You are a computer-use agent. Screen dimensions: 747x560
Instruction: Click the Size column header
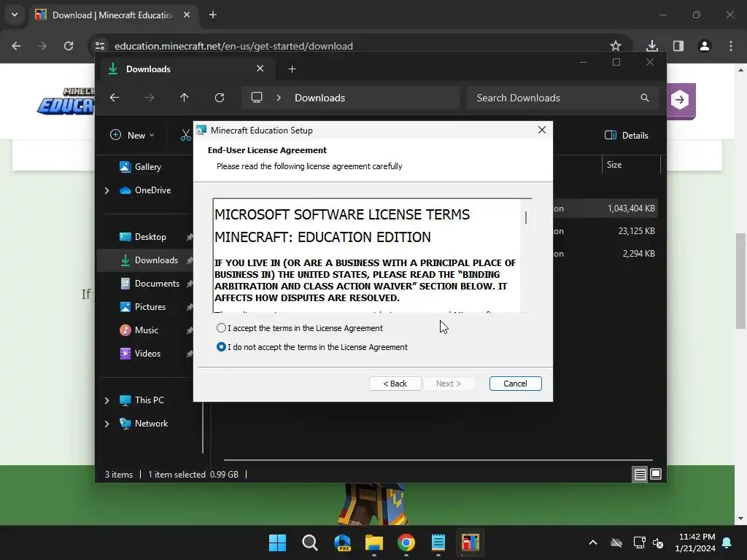[x=630, y=165]
